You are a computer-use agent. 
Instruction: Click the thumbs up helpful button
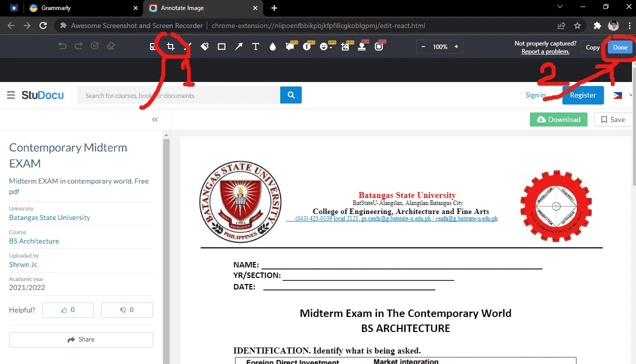68,310
